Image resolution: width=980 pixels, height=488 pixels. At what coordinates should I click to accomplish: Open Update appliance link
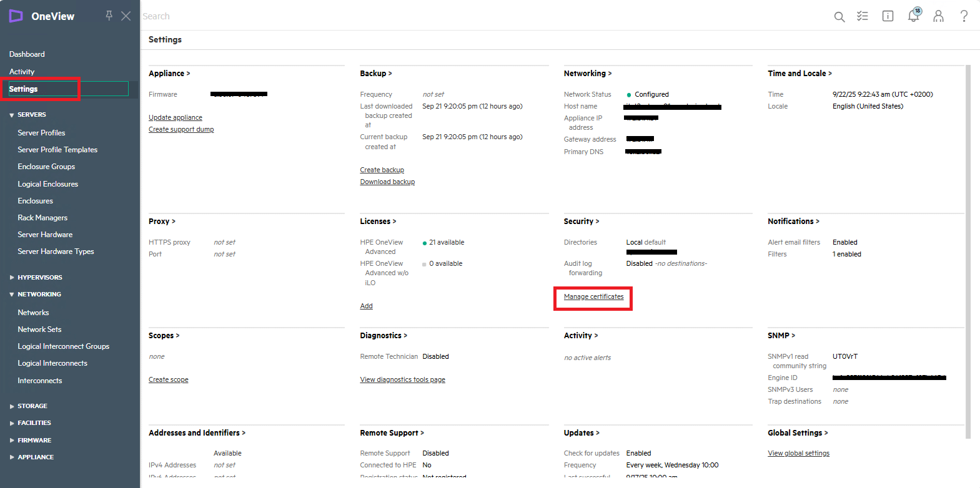pyautogui.click(x=175, y=117)
